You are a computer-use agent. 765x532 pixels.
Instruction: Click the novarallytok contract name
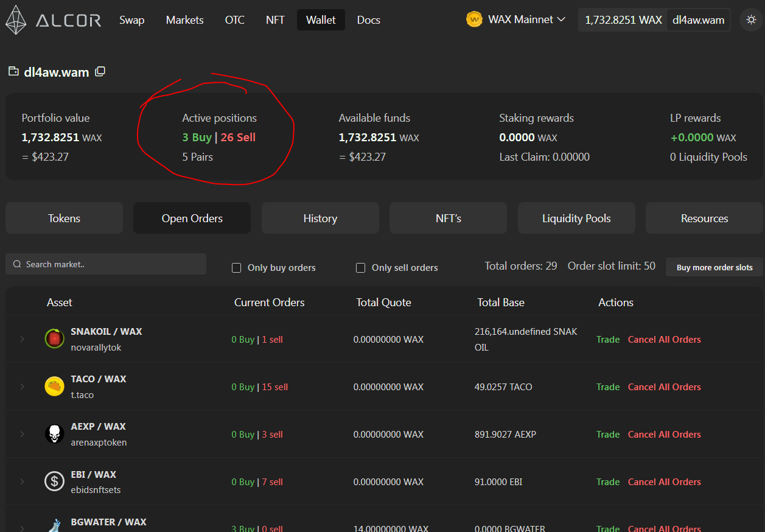click(x=96, y=347)
